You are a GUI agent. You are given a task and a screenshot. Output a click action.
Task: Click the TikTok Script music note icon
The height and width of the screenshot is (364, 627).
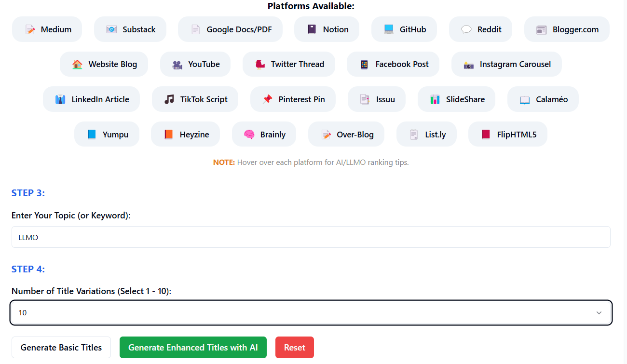click(x=169, y=99)
